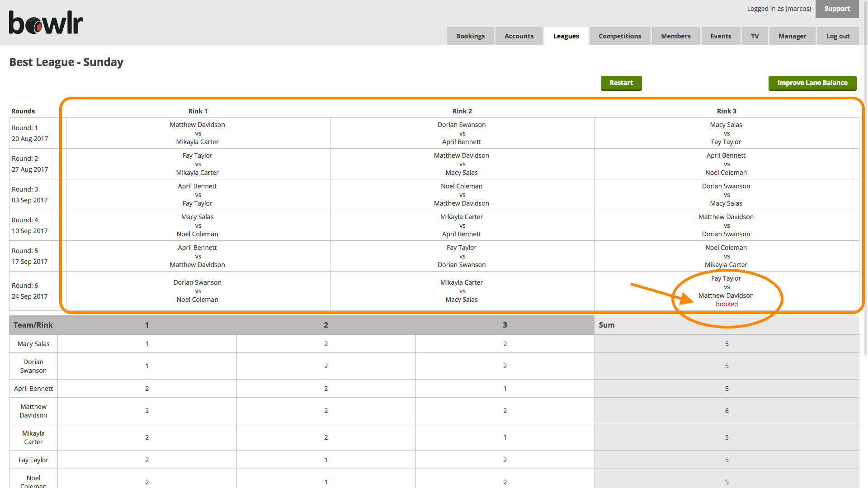Select Round 6 Rink 1 match Swanson vs Coleman

[198, 291]
